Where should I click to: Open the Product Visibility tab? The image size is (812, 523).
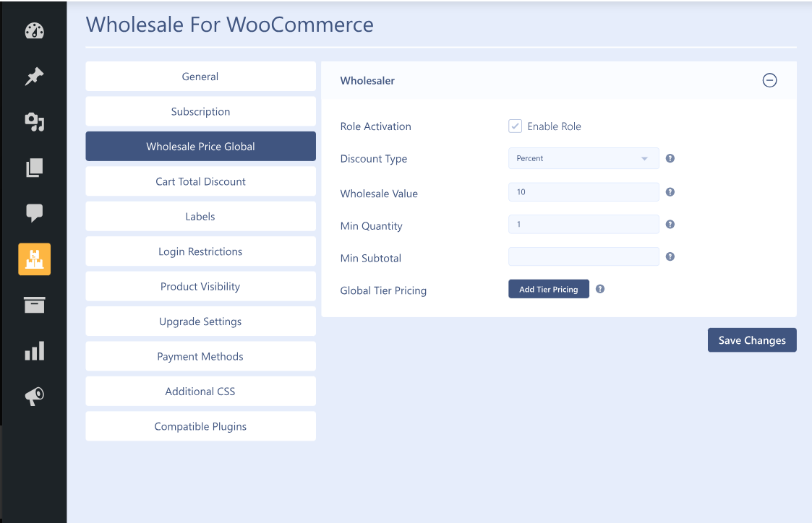coord(200,286)
